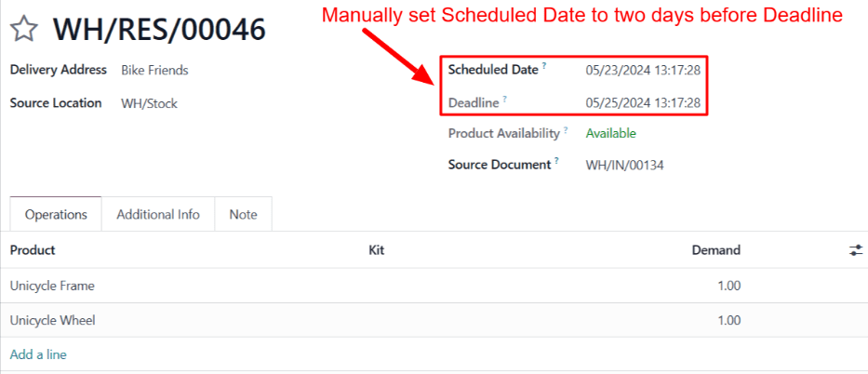Star WH/RES/00046 as a favorite

click(x=24, y=30)
